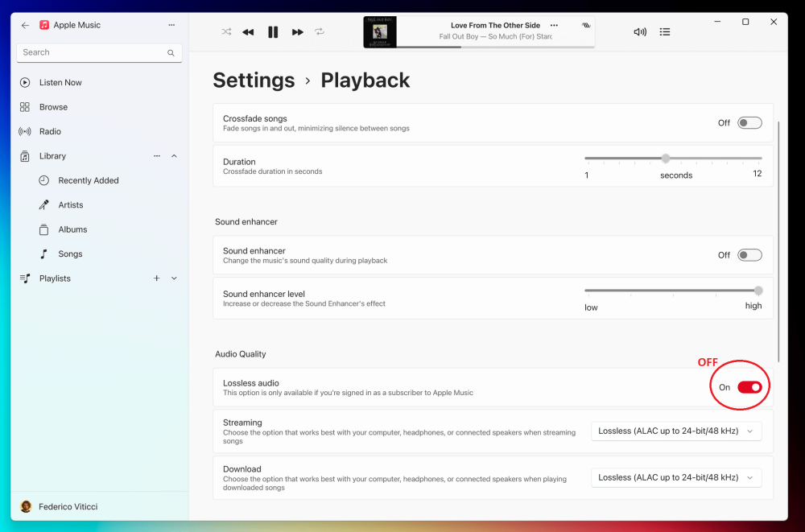This screenshot has height=532, width=805.
Task: Click the Radio broadcast icon
Action: (x=25, y=131)
